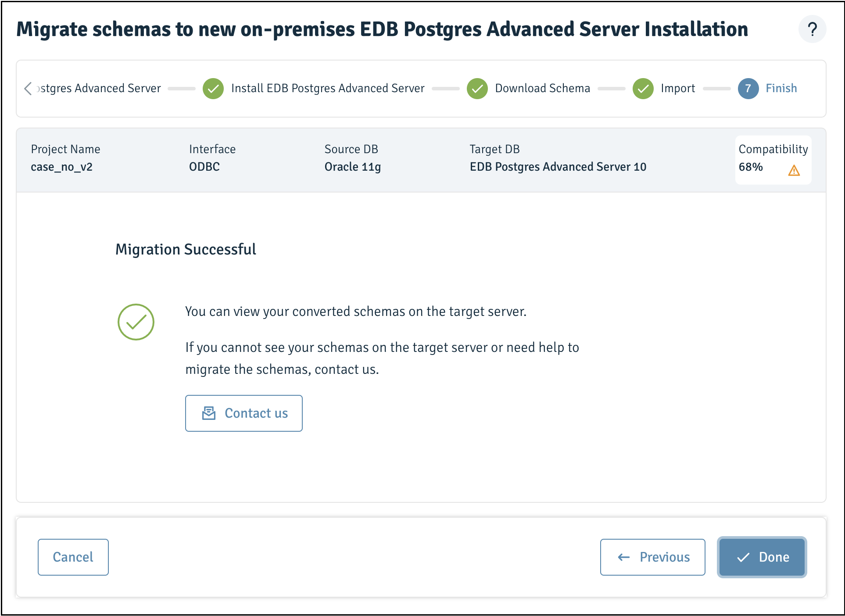Screen dimensions: 845x616
Task: Click the Project Name label
Action: click(x=65, y=150)
